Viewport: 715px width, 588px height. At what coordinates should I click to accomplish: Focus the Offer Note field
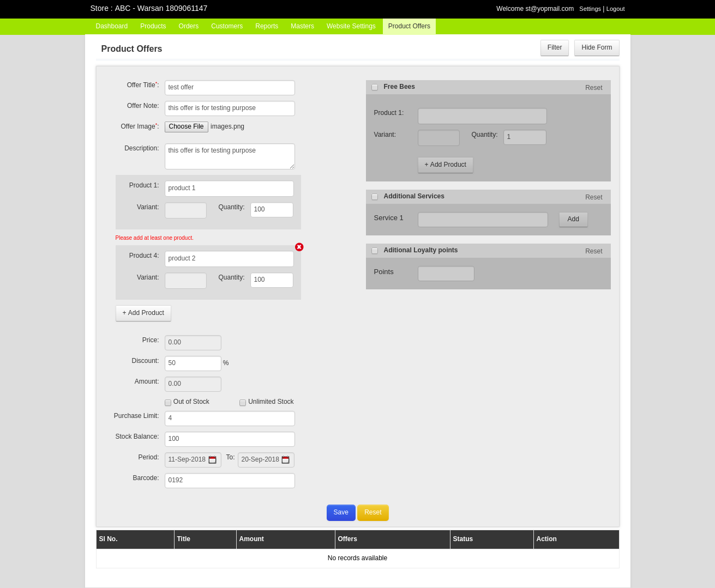click(230, 108)
